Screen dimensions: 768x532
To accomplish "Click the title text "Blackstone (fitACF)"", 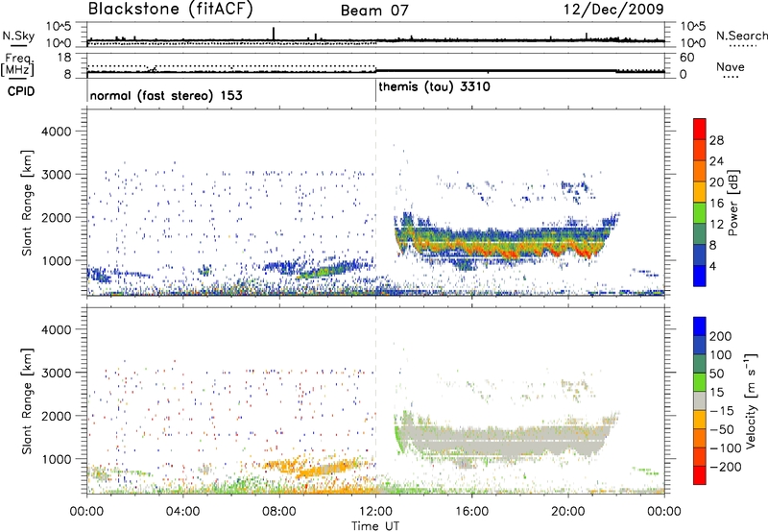I will click(x=171, y=10).
